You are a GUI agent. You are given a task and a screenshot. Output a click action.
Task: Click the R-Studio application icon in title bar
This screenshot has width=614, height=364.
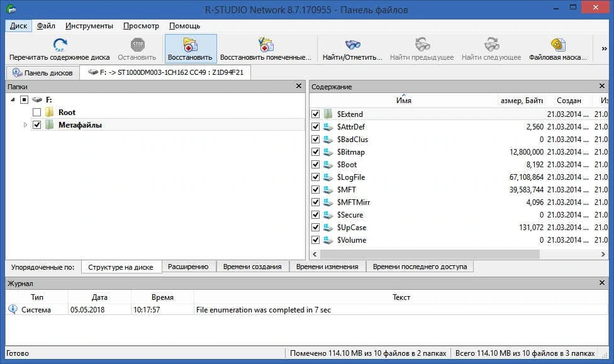[11, 9]
